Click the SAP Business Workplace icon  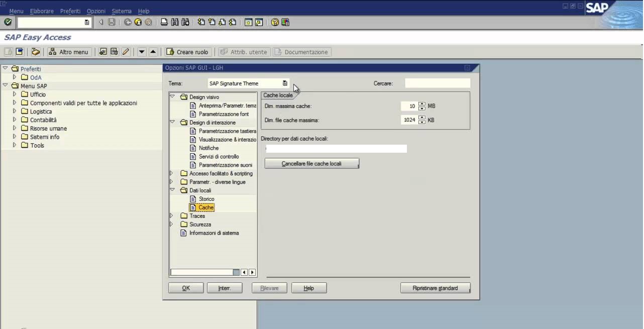tap(36, 52)
